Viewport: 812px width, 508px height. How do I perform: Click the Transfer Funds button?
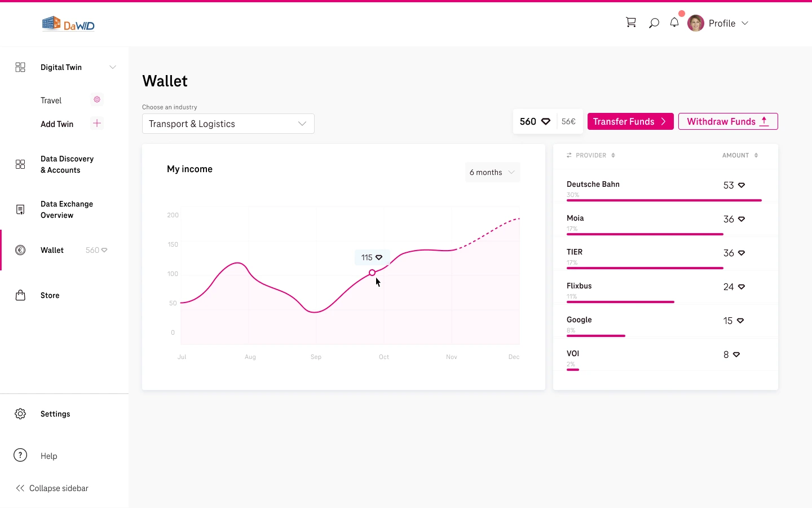[630, 121]
